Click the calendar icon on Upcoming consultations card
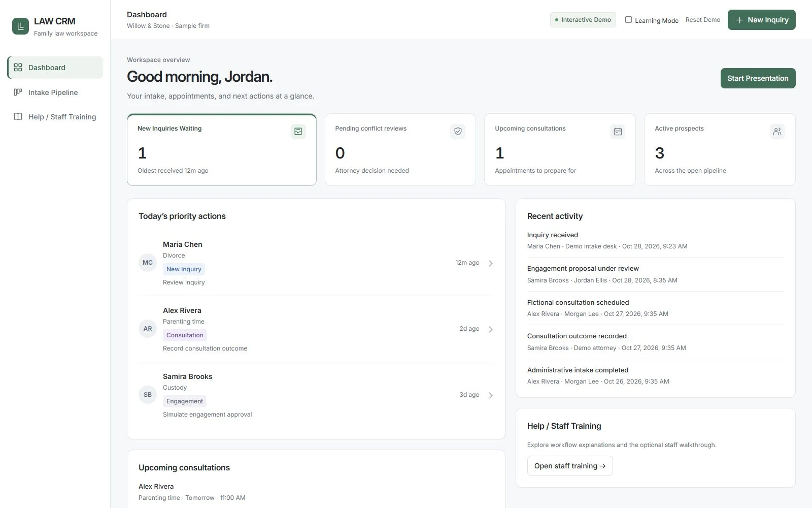The height and width of the screenshot is (508, 812). tap(618, 132)
